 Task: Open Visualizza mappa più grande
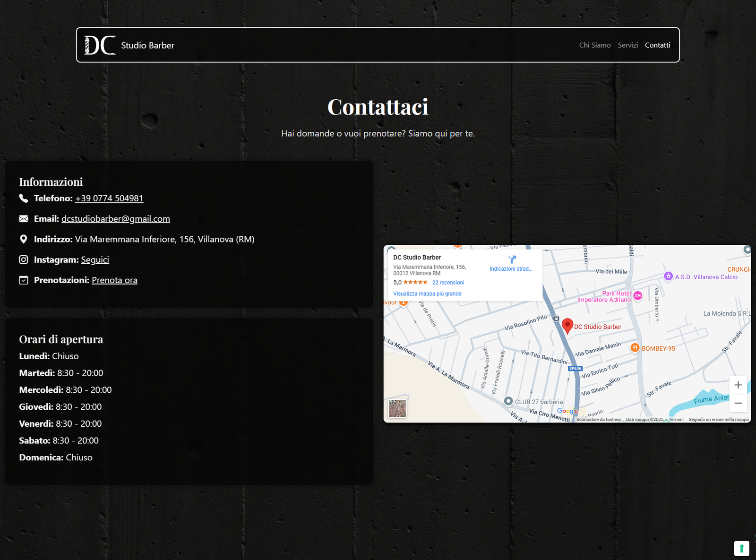(x=427, y=293)
